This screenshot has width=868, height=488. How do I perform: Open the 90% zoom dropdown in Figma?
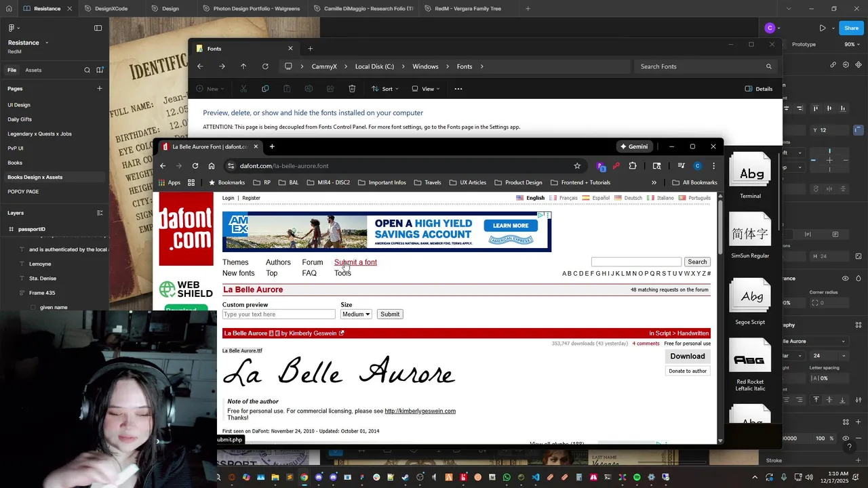tap(852, 44)
